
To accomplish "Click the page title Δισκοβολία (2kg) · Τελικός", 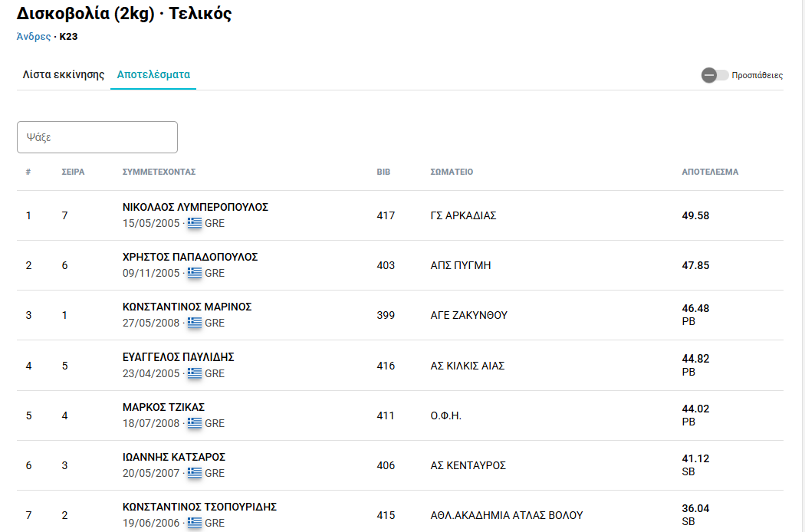I will (124, 13).
